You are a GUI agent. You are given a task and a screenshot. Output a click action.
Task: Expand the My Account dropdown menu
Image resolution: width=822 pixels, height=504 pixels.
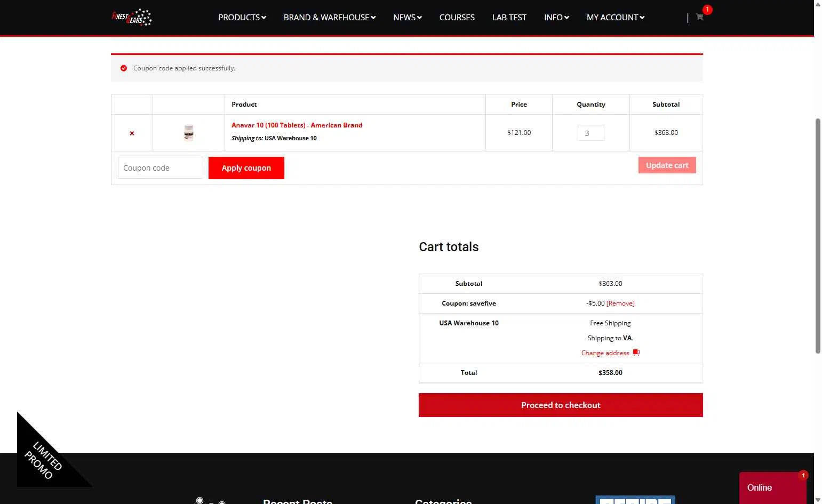pos(616,17)
